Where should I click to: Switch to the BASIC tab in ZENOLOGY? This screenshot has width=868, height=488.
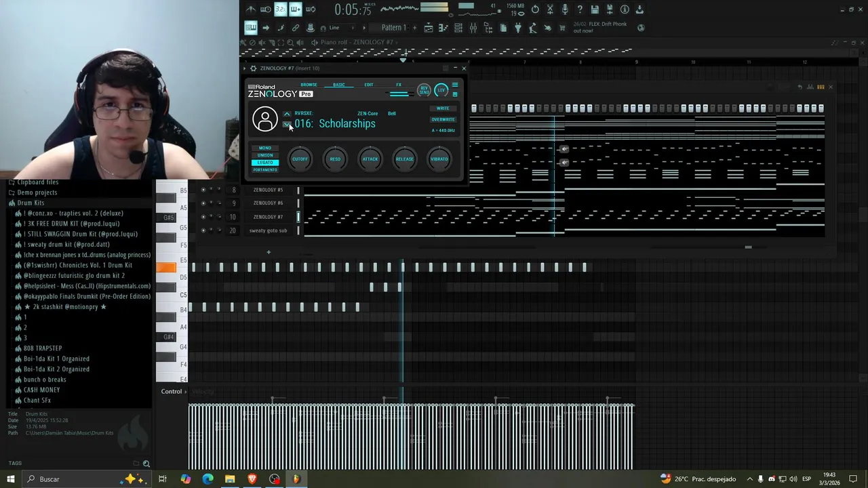click(x=339, y=85)
